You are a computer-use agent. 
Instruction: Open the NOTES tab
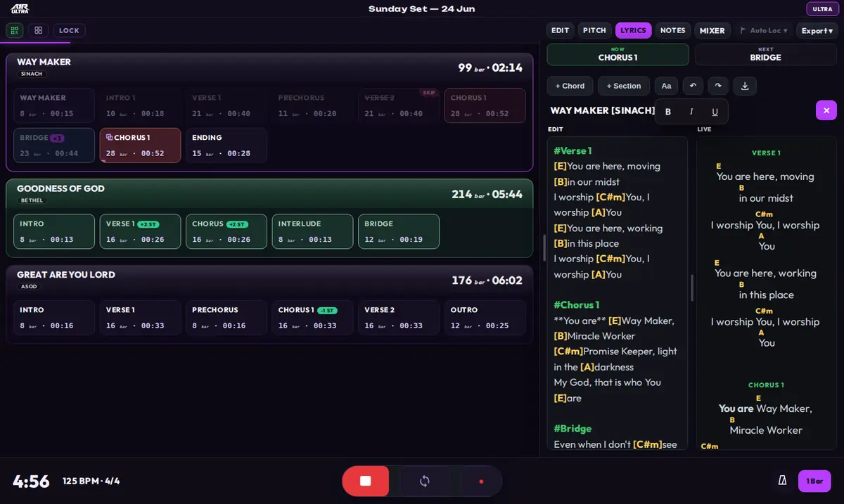coord(672,30)
